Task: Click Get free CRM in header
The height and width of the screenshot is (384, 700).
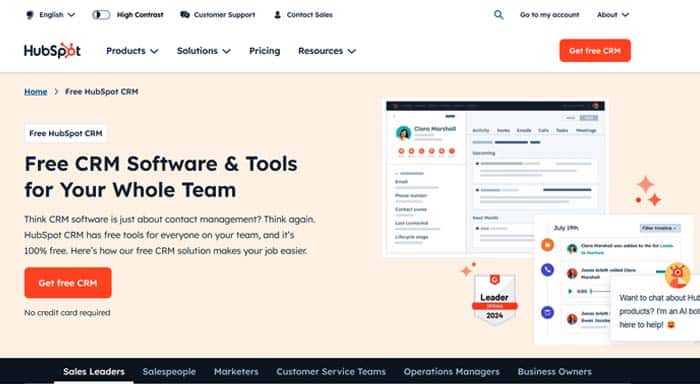Action: coord(595,50)
